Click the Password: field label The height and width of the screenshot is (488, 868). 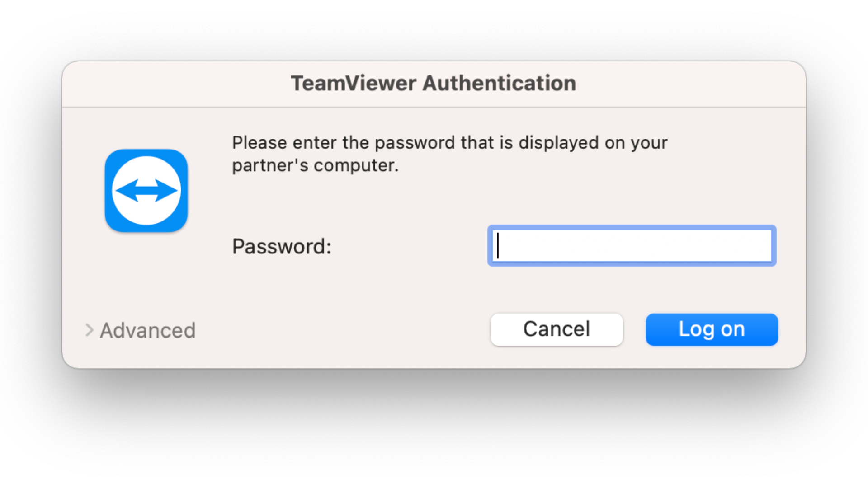click(282, 247)
